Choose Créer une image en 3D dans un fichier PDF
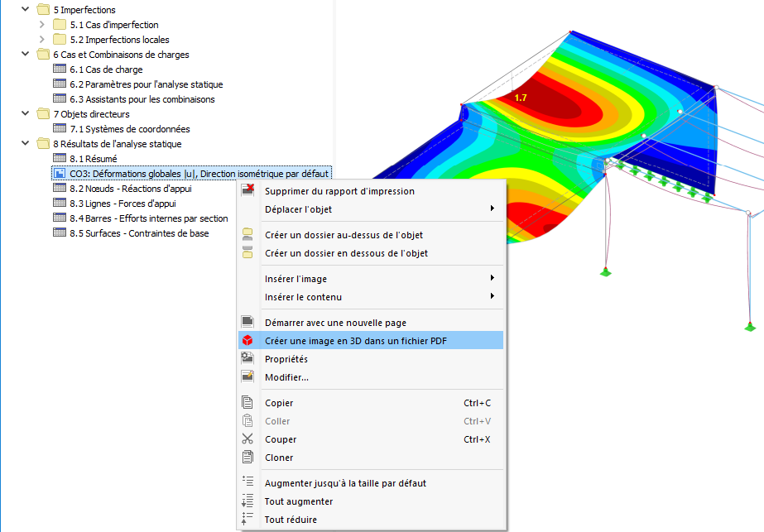The image size is (764, 532). (x=371, y=341)
